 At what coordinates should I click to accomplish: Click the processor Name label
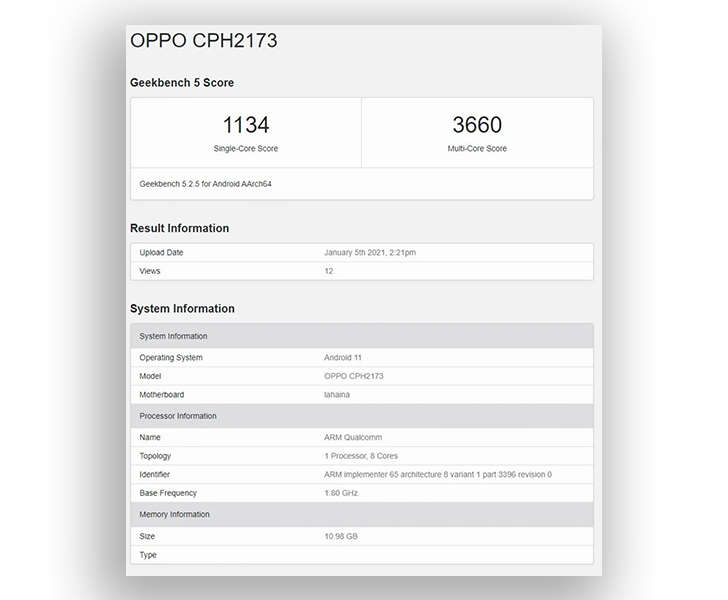coord(150,437)
